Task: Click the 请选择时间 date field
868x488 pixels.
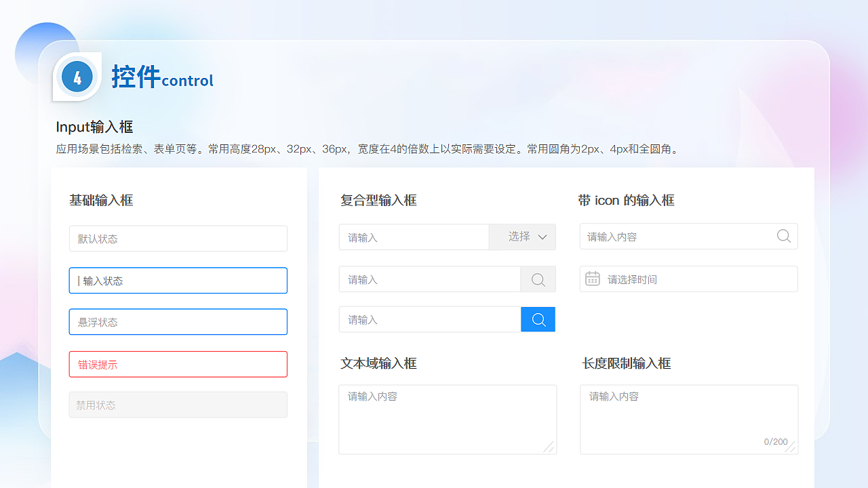Action: click(x=689, y=279)
